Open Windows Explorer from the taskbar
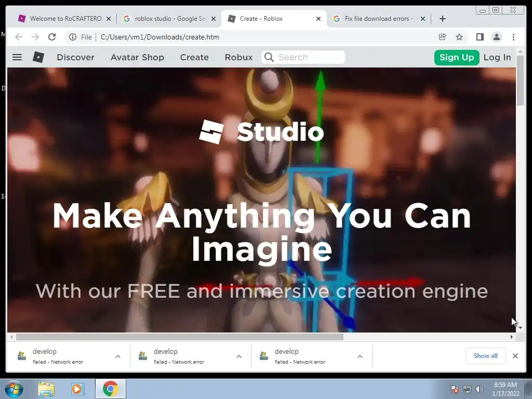532x399 pixels. pos(46,389)
